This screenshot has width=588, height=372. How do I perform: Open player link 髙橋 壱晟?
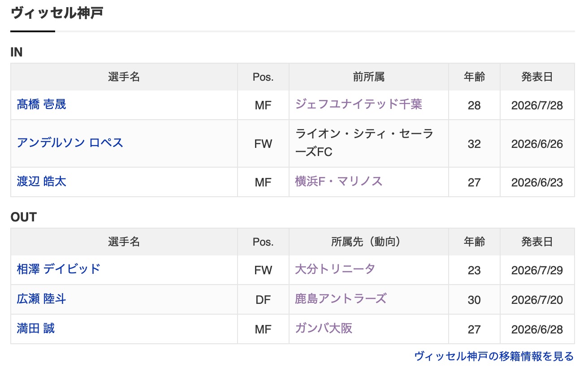(x=41, y=104)
